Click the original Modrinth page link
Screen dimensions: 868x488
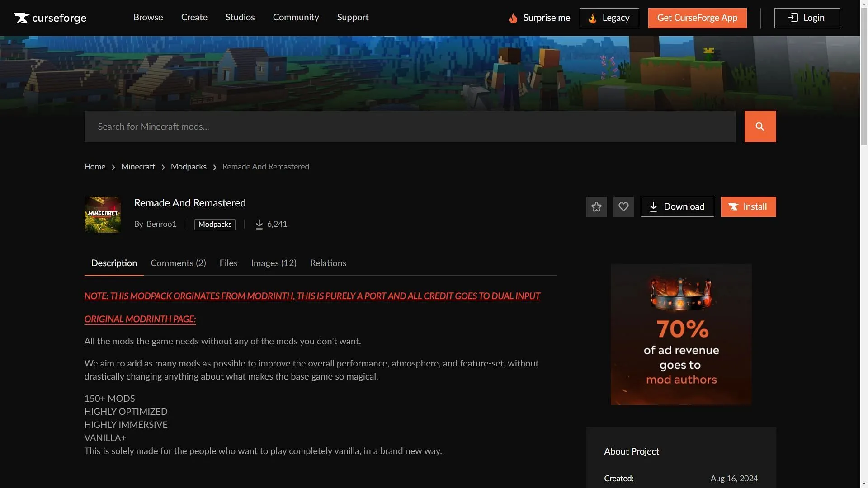(140, 319)
